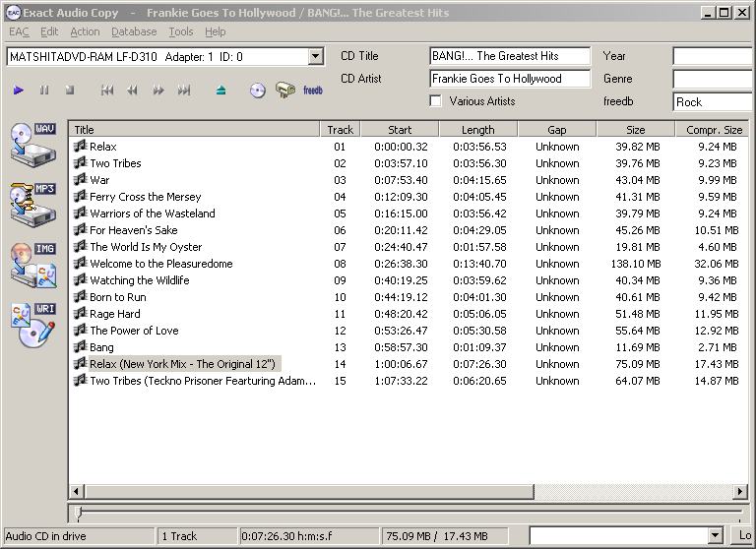756x549 pixels.
Task: Click the music note icon for Born to Run
Action: [x=80, y=296]
